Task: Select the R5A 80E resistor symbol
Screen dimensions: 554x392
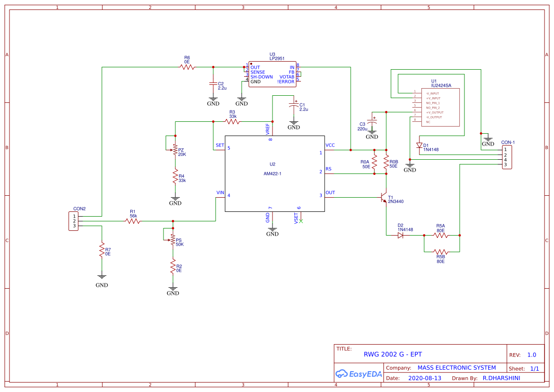Action: tap(441, 235)
